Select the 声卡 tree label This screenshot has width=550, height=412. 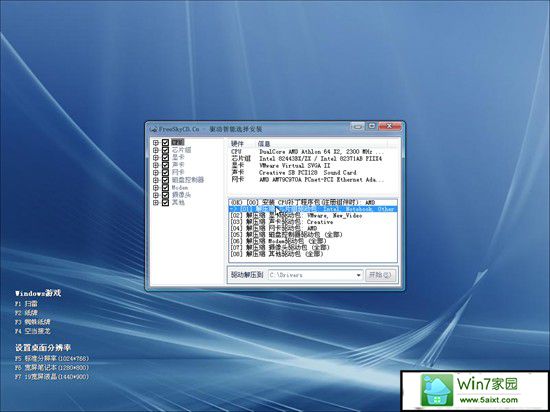click(x=178, y=165)
